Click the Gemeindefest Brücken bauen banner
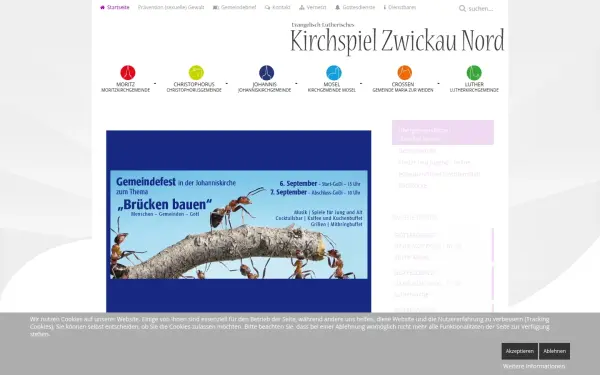600x375 pixels. [238, 224]
